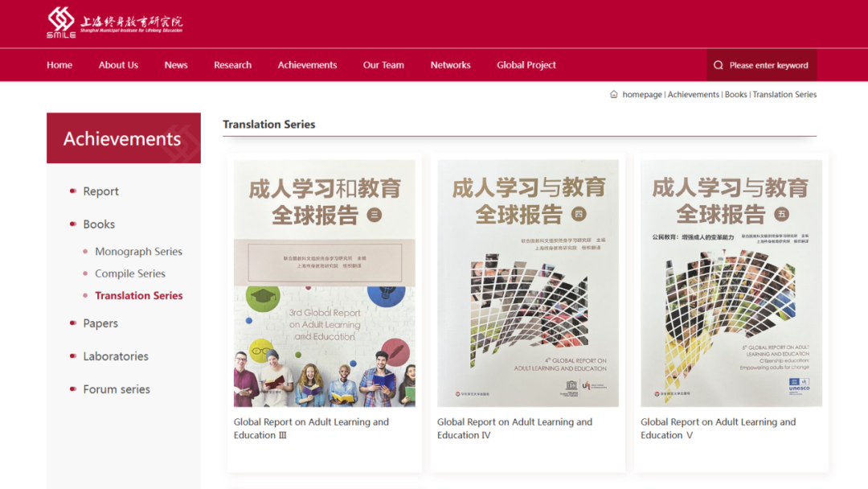868x489 pixels.
Task: Click the Global Report IV title link
Action: (x=514, y=428)
